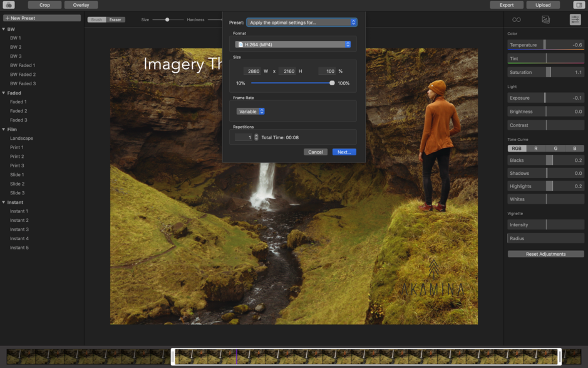Collapse the Instant preset group
Image resolution: width=588 pixels, height=368 pixels.
click(5, 202)
